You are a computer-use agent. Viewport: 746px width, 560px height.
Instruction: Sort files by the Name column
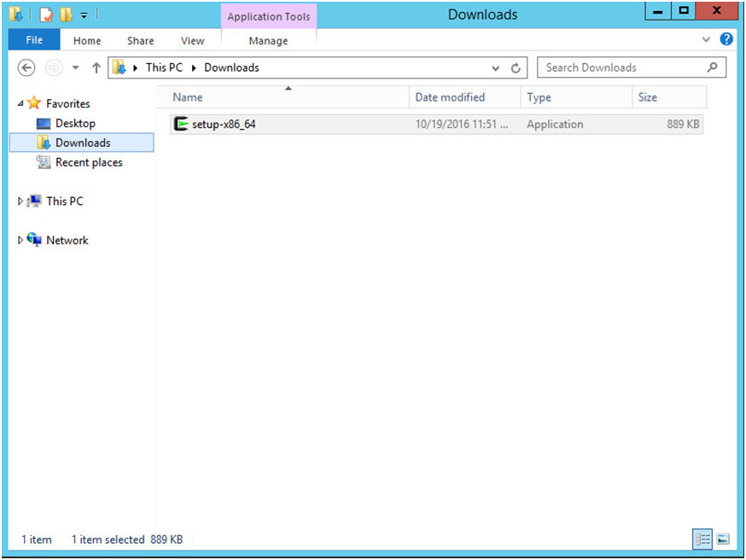(283, 97)
